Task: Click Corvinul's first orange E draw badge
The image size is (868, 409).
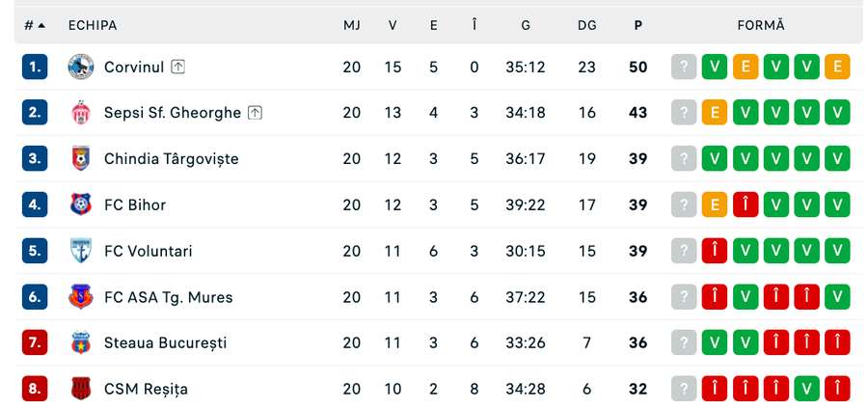Action: tap(746, 67)
